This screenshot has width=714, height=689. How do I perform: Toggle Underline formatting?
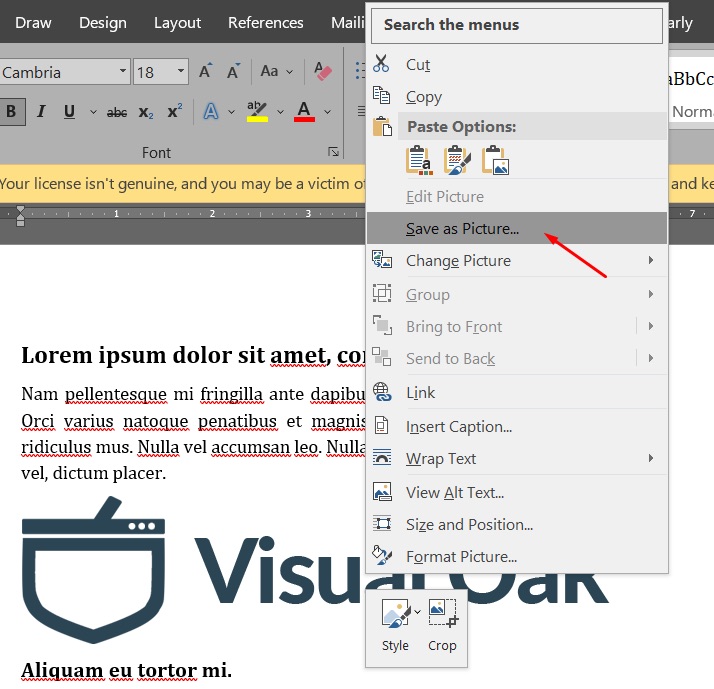[69, 111]
